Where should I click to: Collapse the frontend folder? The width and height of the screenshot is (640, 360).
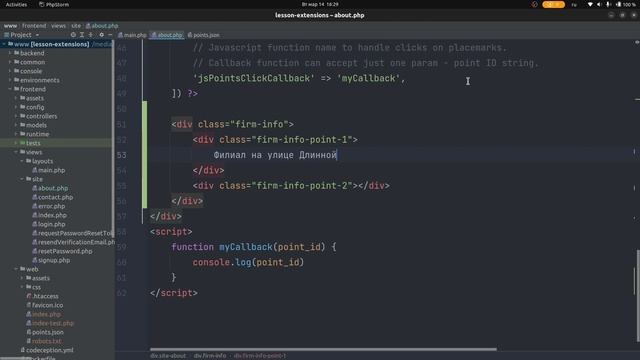click(10, 89)
